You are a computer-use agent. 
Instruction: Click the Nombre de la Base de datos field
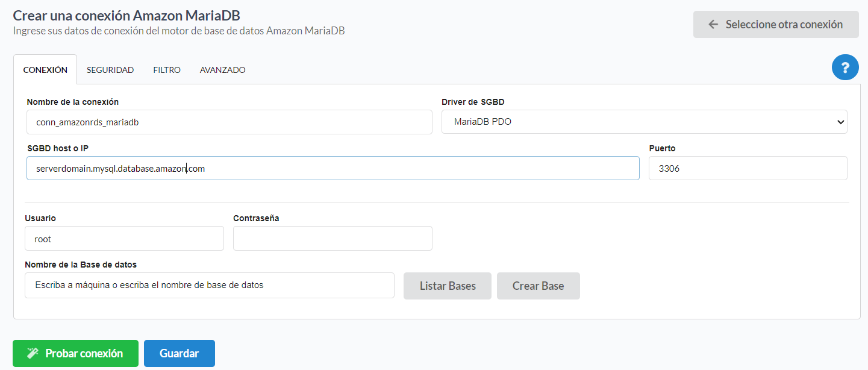pyautogui.click(x=210, y=286)
